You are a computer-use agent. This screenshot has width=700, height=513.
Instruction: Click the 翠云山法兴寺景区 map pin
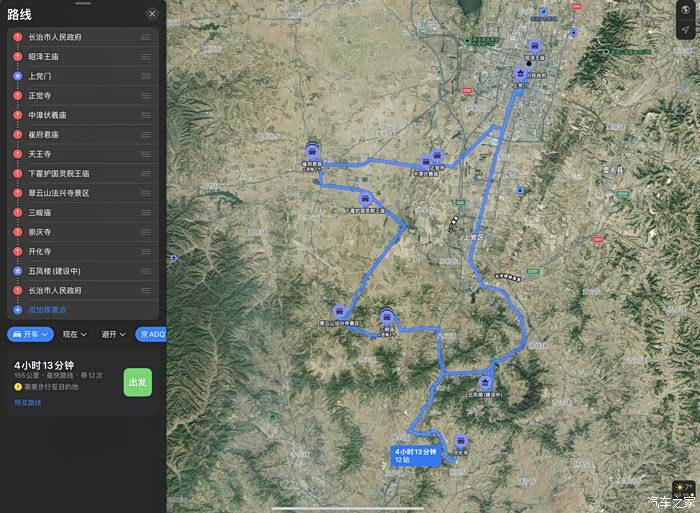point(339,312)
